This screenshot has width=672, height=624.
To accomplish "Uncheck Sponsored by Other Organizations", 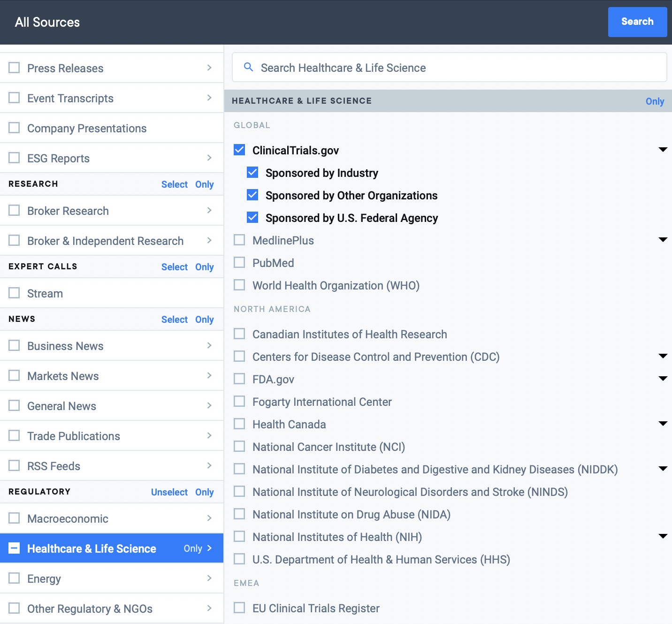I will (252, 195).
